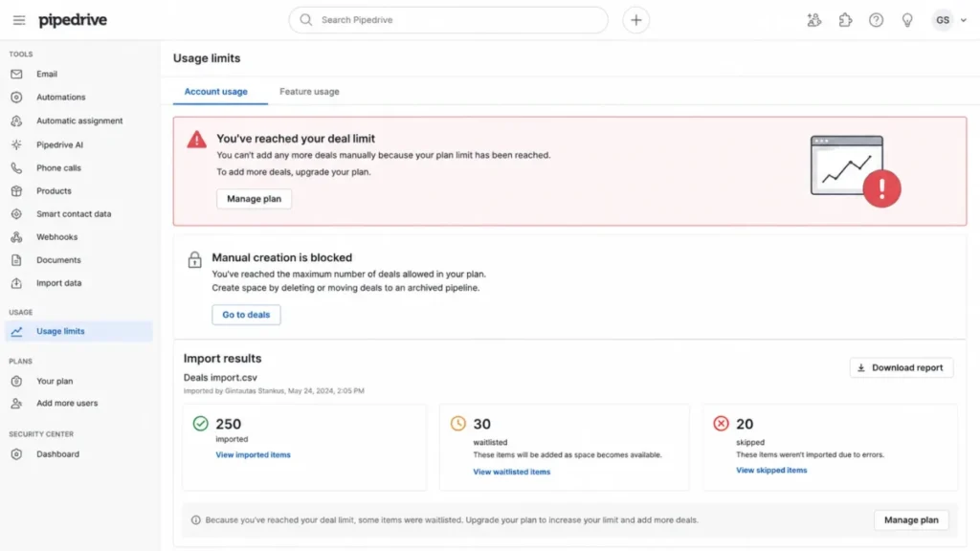
Task: Open View waitlisted items link
Action: [511, 472]
